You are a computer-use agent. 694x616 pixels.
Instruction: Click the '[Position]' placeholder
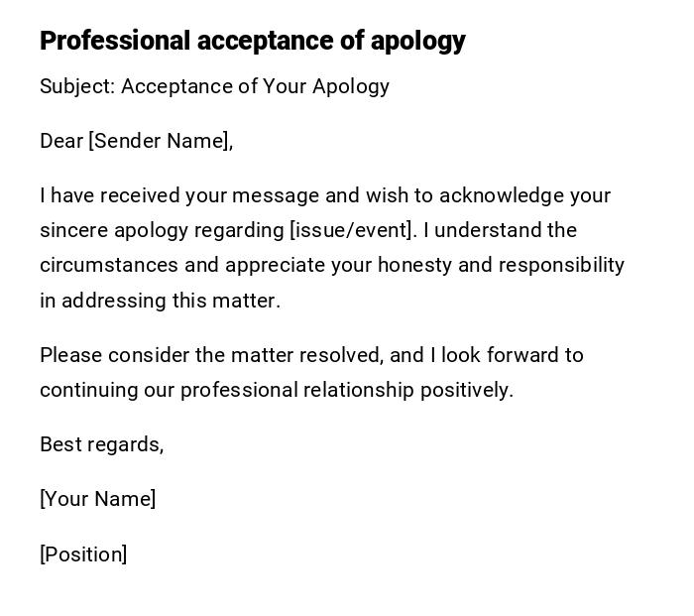click(83, 554)
